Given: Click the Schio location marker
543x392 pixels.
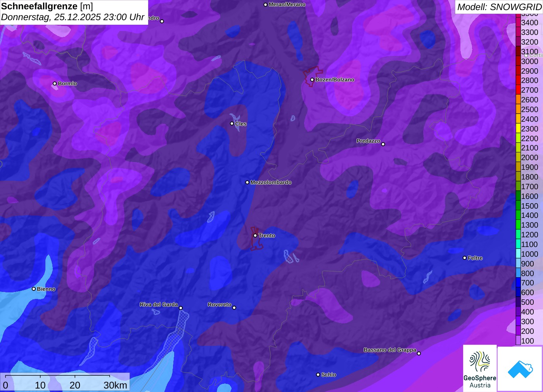Looking at the screenshot, I should click(318, 375).
